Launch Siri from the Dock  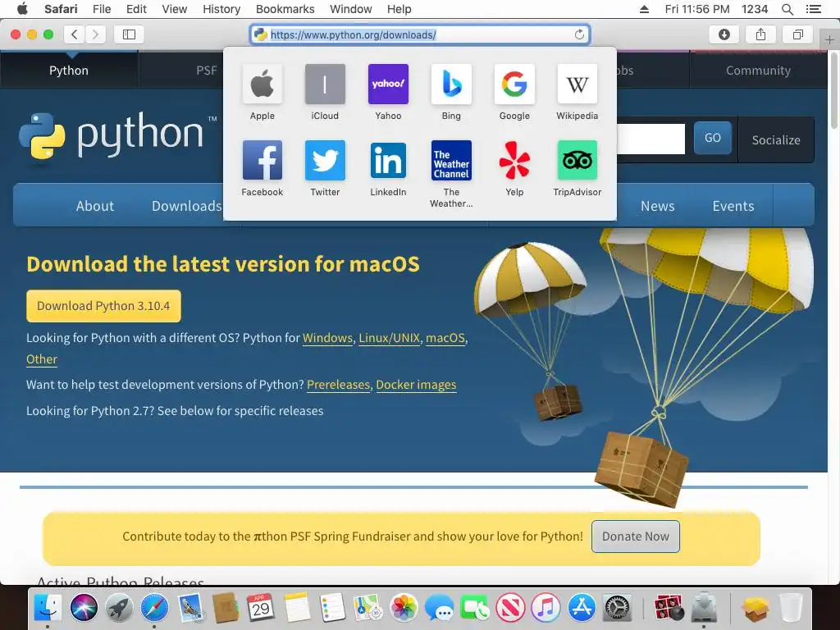tap(84, 608)
